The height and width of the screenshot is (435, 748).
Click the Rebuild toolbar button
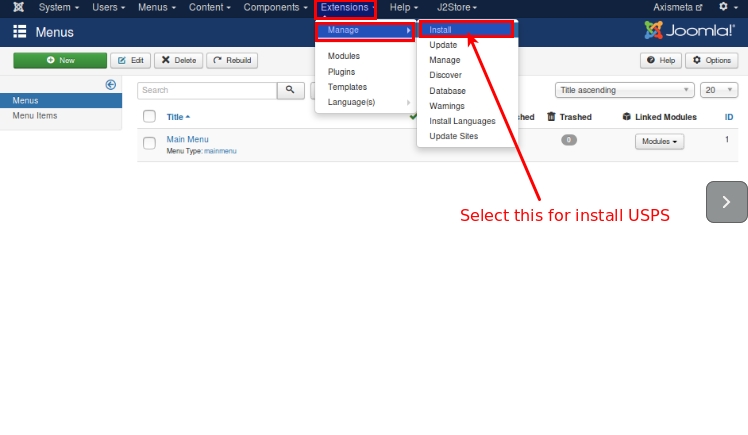click(232, 61)
